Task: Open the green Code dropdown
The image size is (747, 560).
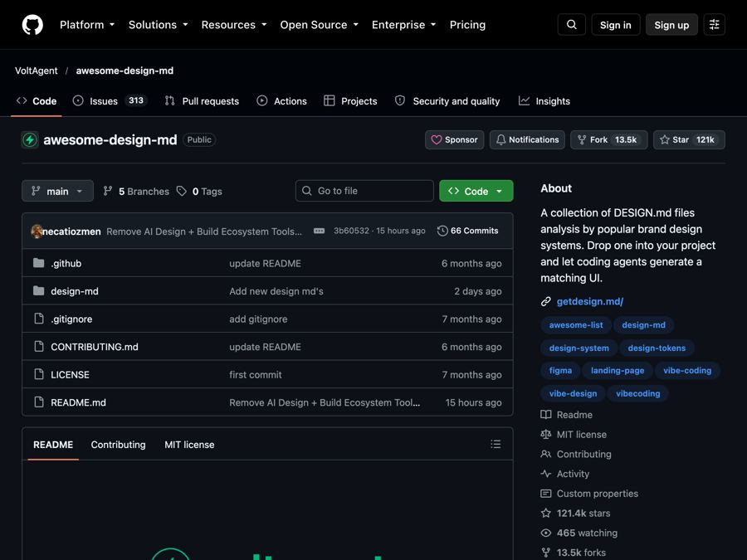Action: tap(476, 191)
